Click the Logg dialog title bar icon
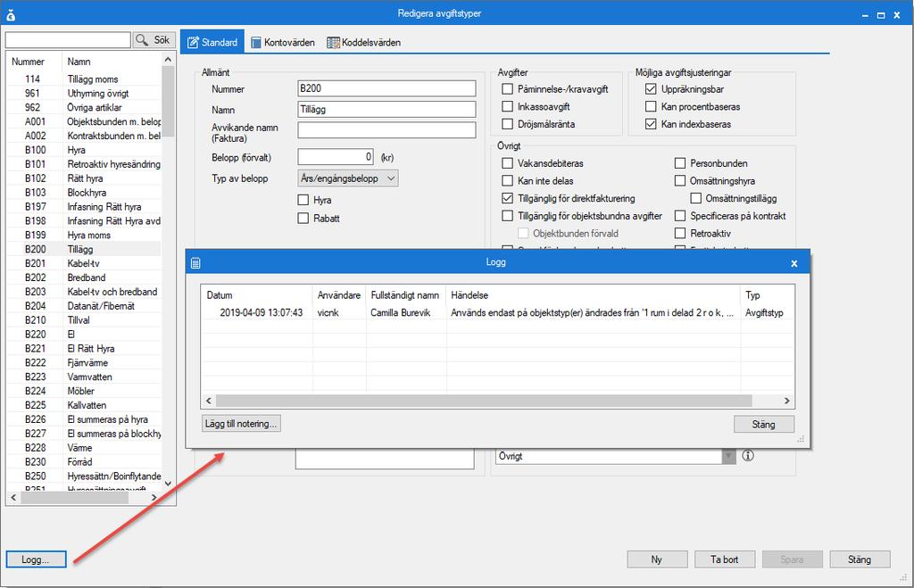 tap(195, 263)
